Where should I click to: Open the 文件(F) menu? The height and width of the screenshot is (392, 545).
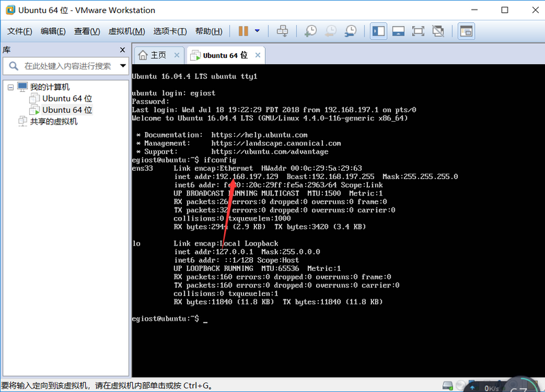[20, 31]
